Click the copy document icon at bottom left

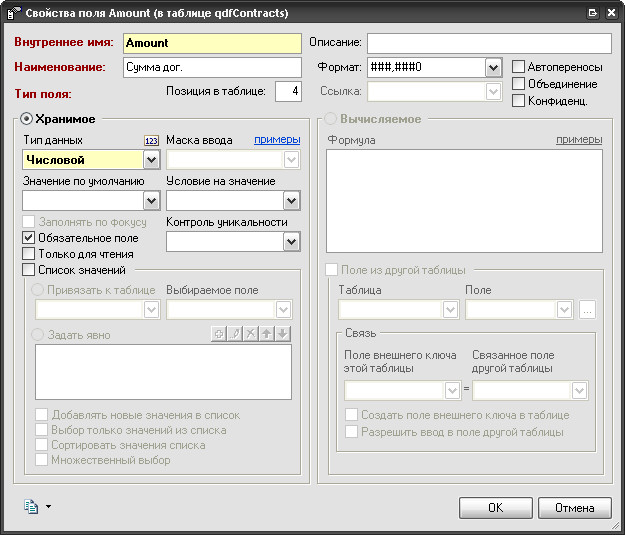[x=31, y=507]
